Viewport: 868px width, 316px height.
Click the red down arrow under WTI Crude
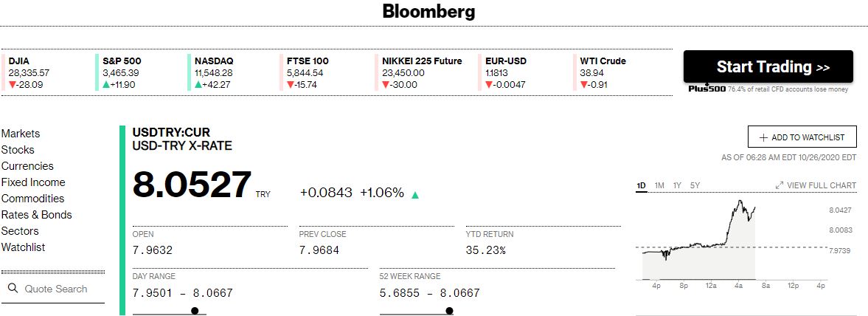pyautogui.click(x=583, y=85)
